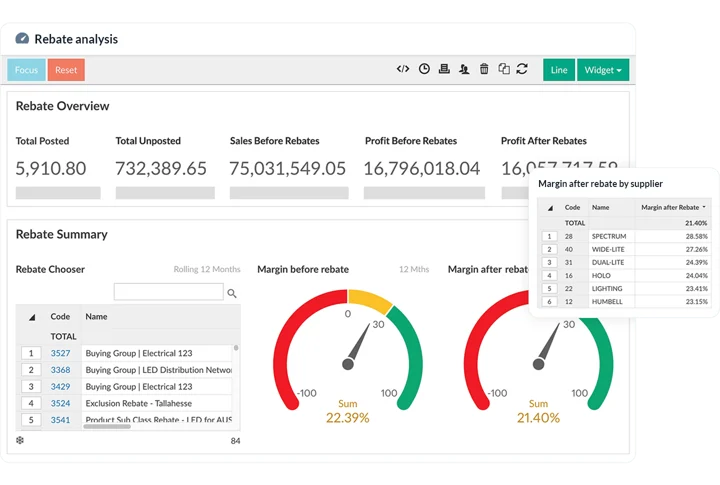Open the share users icon

coord(464,69)
